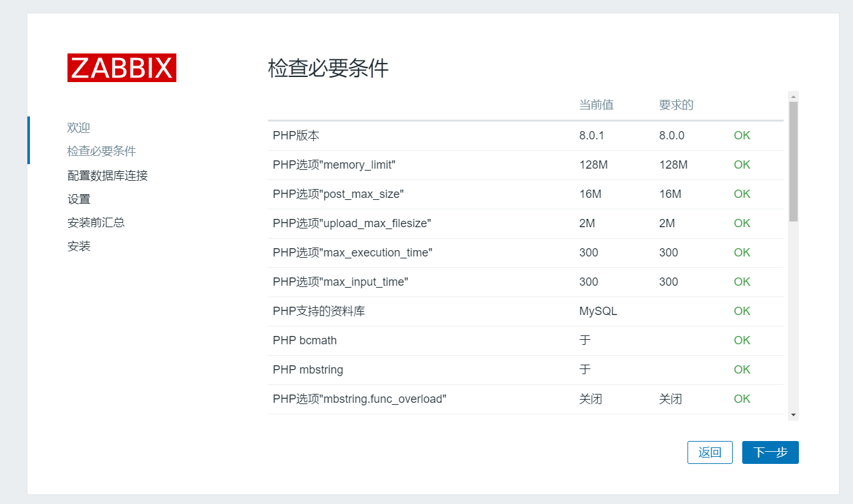853x504 pixels.
Task: Select the max_execution_time option label
Action: pyautogui.click(x=353, y=253)
